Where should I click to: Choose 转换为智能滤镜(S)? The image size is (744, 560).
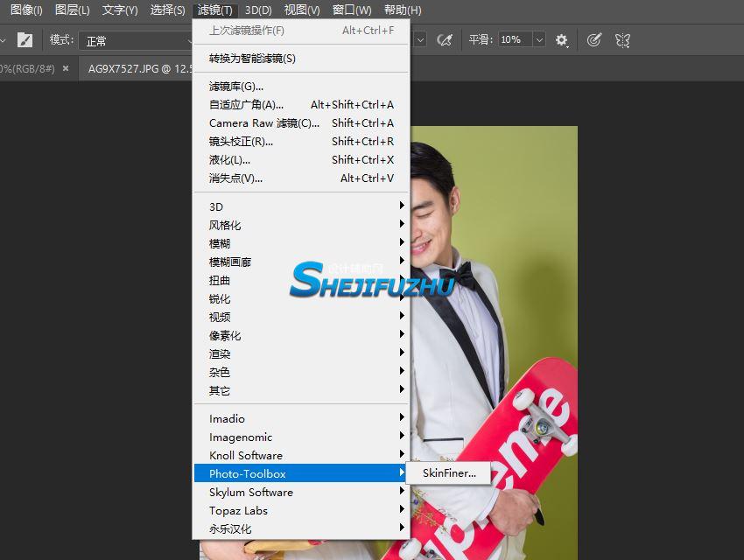(301, 59)
